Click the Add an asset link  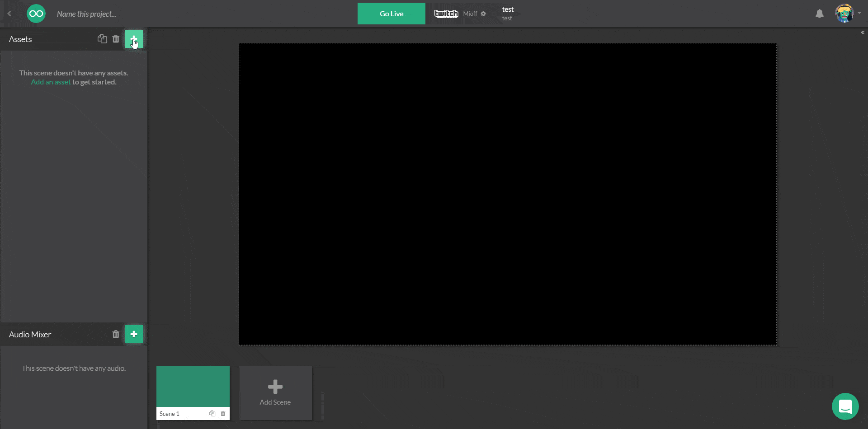coord(50,82)
